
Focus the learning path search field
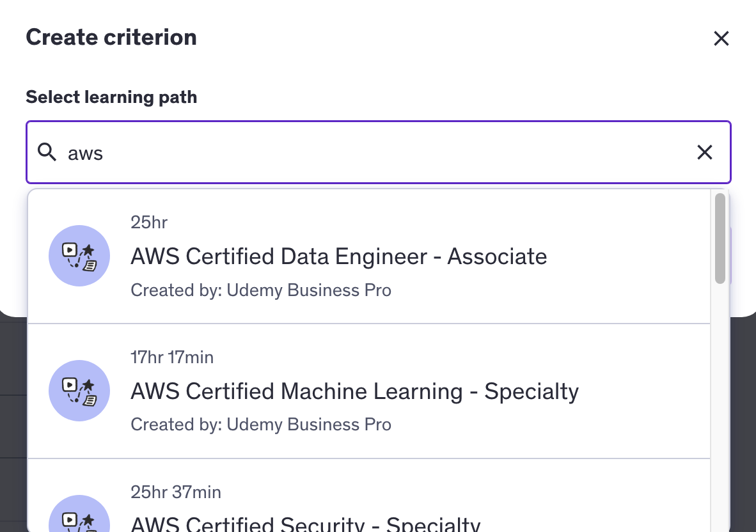tap(377, 153)
